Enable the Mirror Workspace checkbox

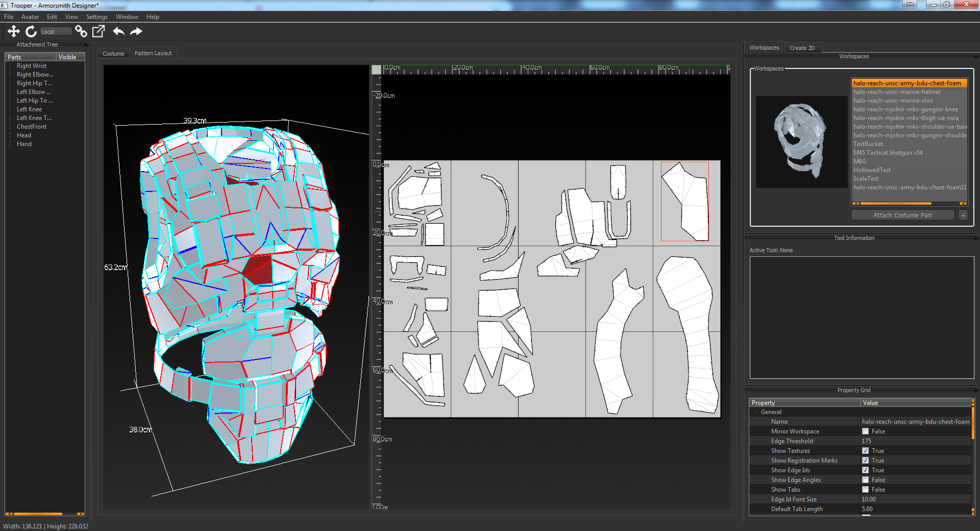coord(865,431)
